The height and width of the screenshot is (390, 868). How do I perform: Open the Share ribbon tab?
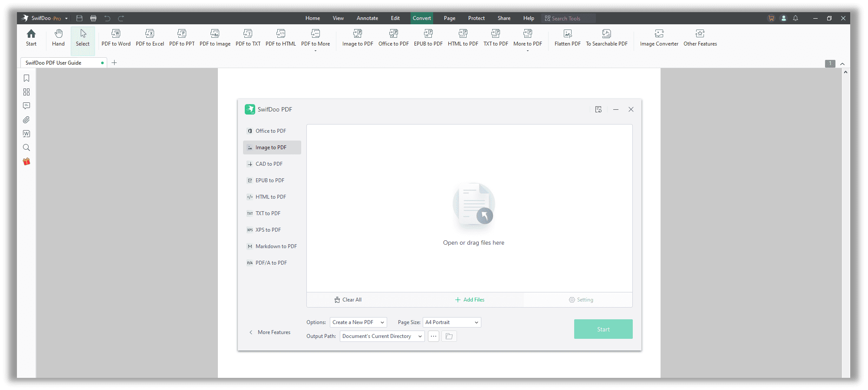[x=504, y=18]
